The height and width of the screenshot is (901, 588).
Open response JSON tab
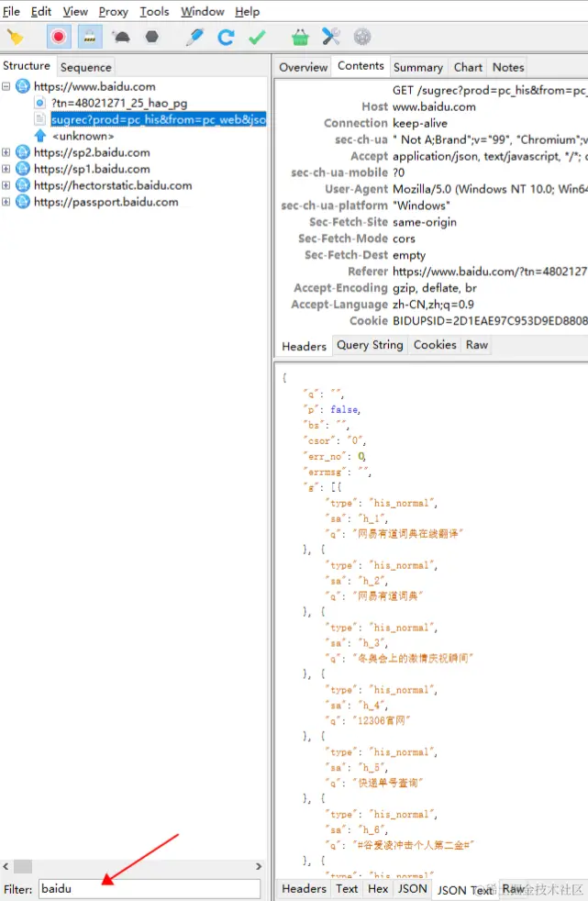(x=412, y=889)
